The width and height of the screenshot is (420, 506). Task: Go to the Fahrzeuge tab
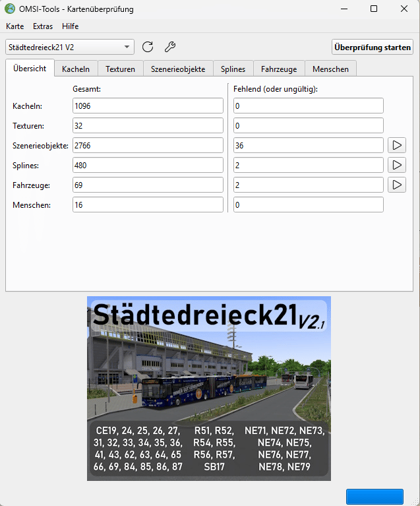click(279, 69)
